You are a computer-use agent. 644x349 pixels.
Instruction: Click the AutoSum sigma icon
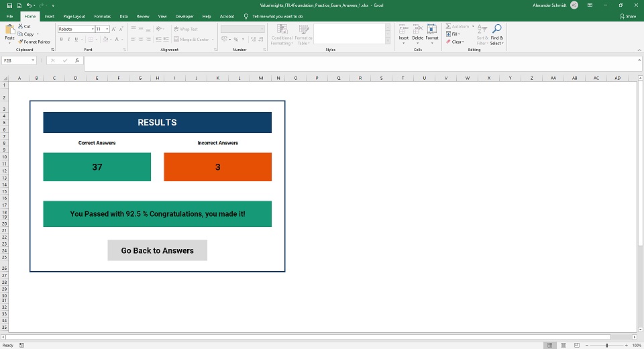point(449,26)
